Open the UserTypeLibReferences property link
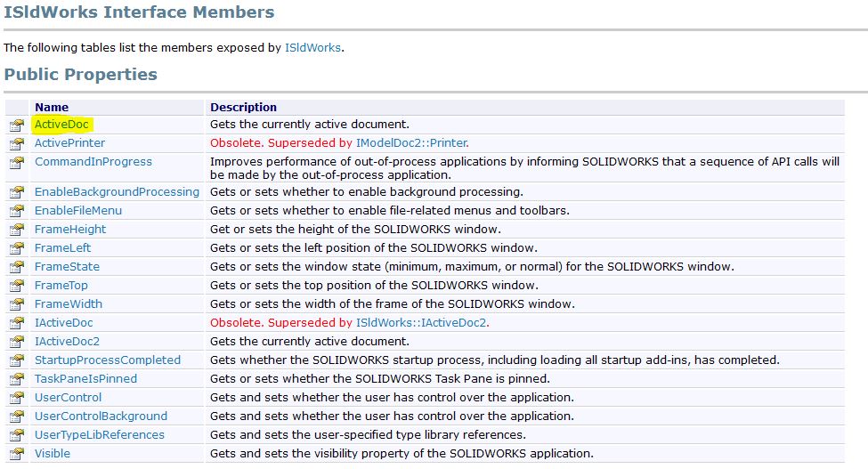Image resolution: width=868 pixels, height=469 pixels. click(99, 434)
